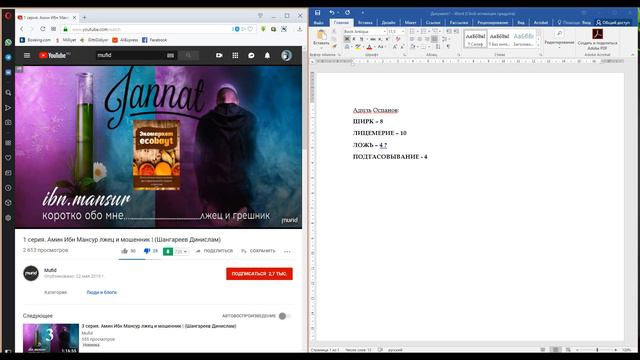Toggle italic formatting in Word ribbon
Image resolution: width=640 pixels, height=360 pixels.
[x=354, y=39]
